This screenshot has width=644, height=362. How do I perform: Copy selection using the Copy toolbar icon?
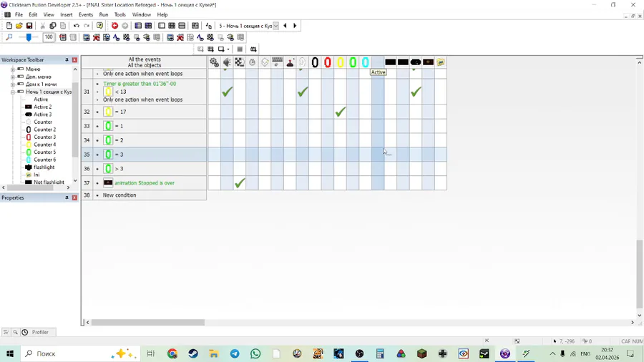(x=52, y=26)
